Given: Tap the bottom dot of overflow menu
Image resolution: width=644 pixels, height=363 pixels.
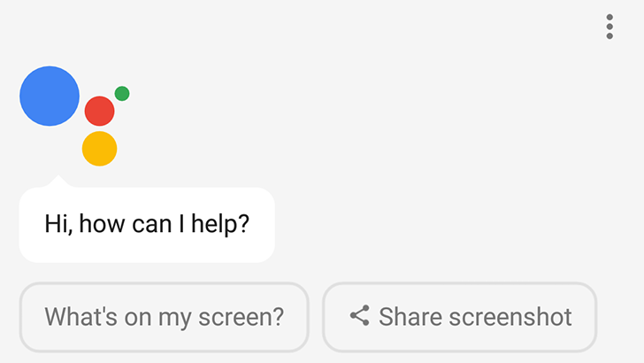Looking at the screenshot, I should (x=609, y=36).
